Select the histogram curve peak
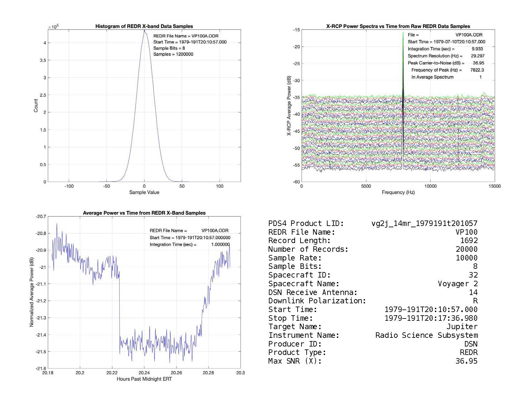The width and height of the screenshot is (532, 411). 144,31
